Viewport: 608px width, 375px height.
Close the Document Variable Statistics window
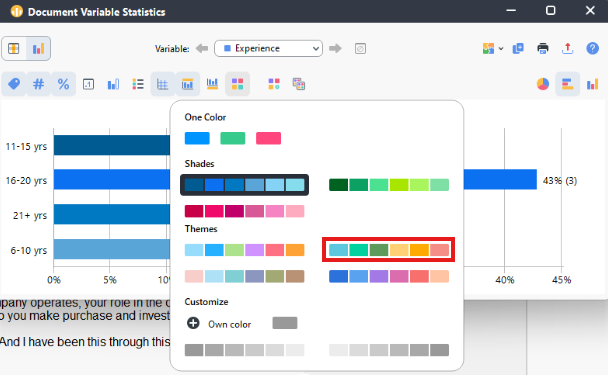590,10
